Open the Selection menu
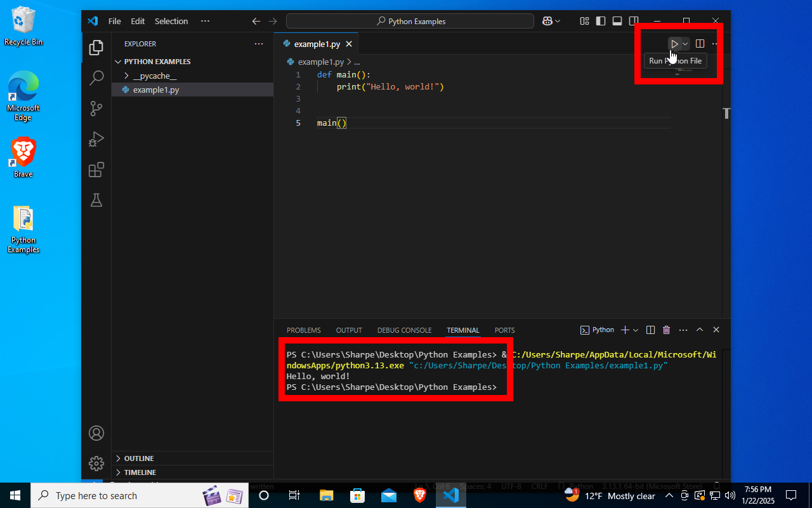 [x=171, y=21]
